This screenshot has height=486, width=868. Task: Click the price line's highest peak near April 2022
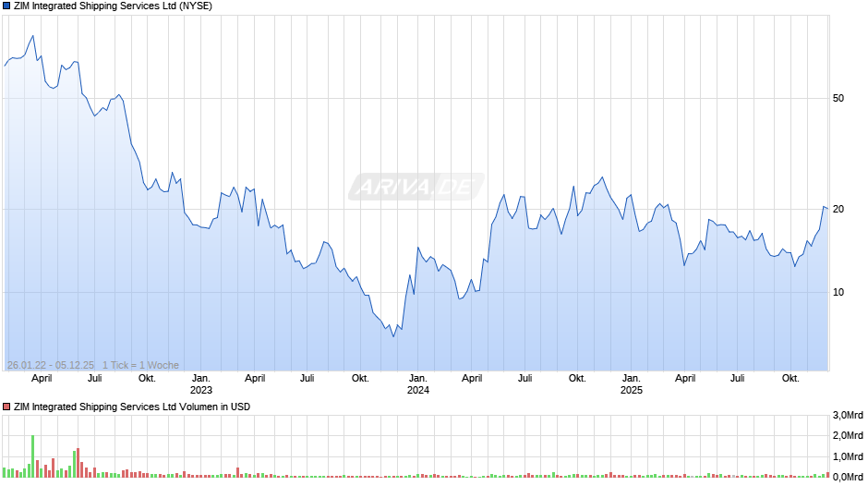tap(32, 36)
